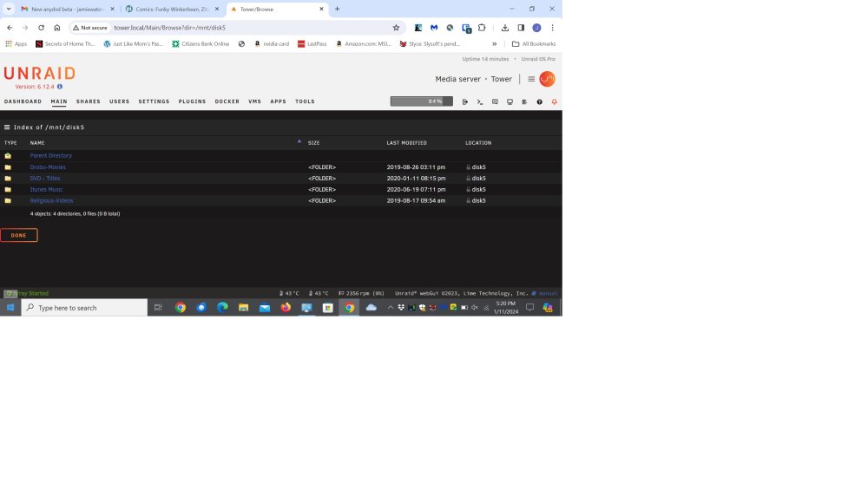The image size is (868, 483).
Task: Click the browser home icon
Action: point(57,28)
